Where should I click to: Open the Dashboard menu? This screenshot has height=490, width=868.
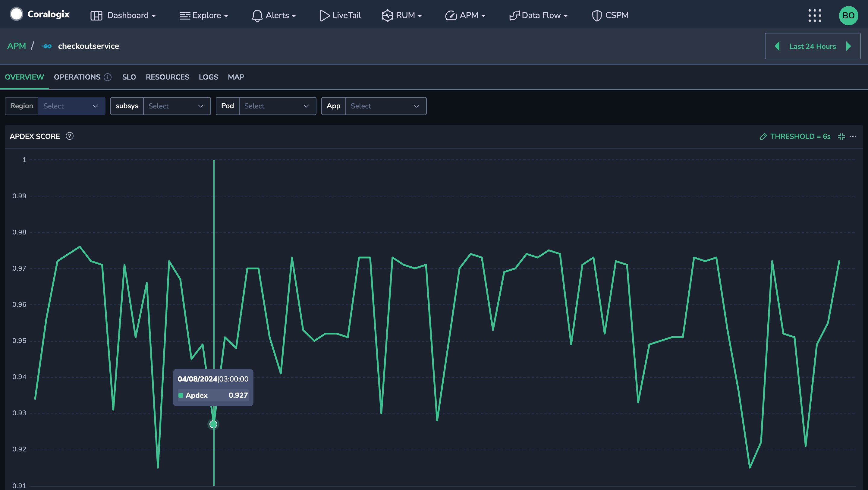[123, 15]
